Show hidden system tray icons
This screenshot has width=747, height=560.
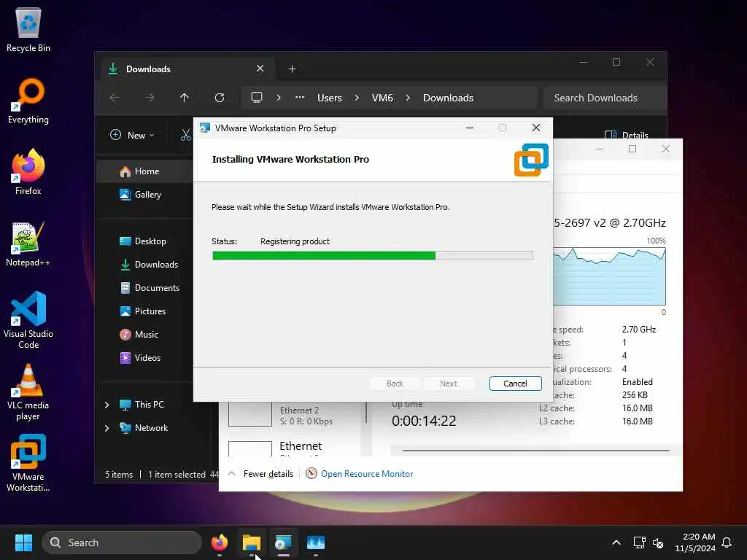(616, 542)
